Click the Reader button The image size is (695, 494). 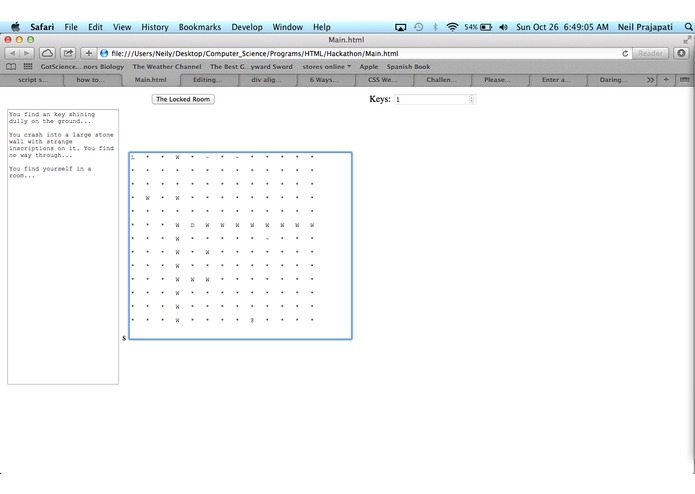pyautogui.click(x=650, y=53)
